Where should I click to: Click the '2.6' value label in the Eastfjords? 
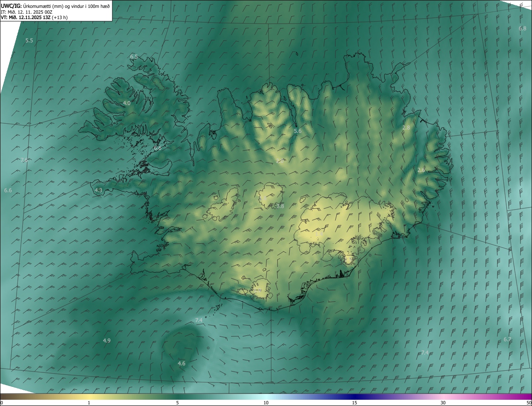click(x=421, y=170)
